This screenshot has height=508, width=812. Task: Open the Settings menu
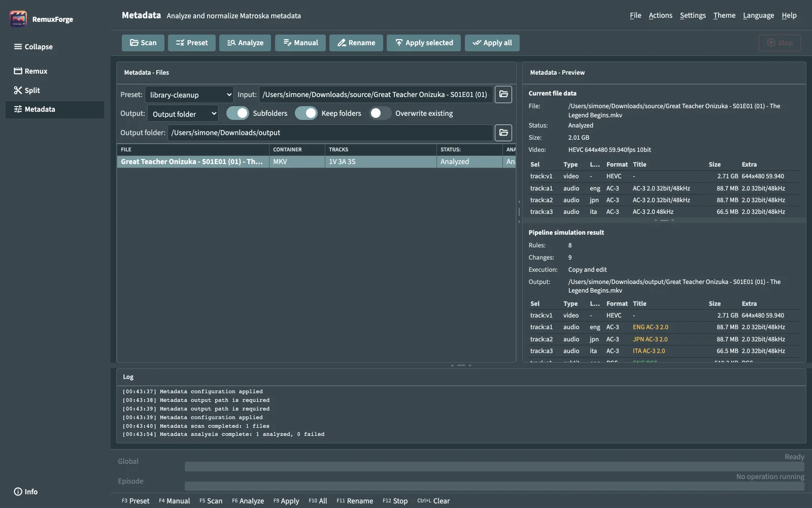point(693,15)
